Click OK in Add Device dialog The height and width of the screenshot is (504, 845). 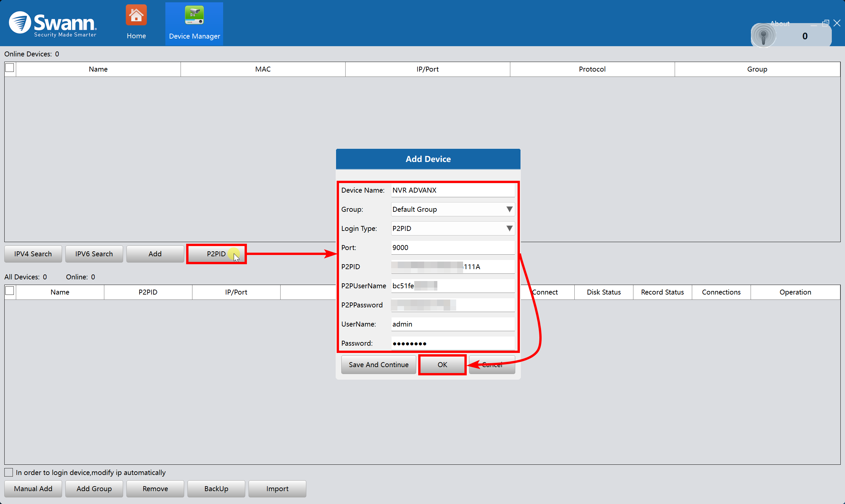(442, 364)
